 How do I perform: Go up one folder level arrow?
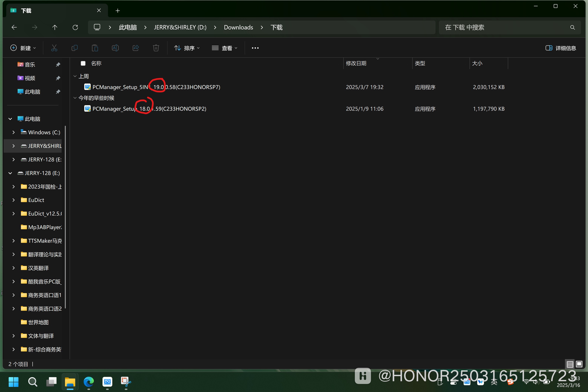[x=55, y=27]
